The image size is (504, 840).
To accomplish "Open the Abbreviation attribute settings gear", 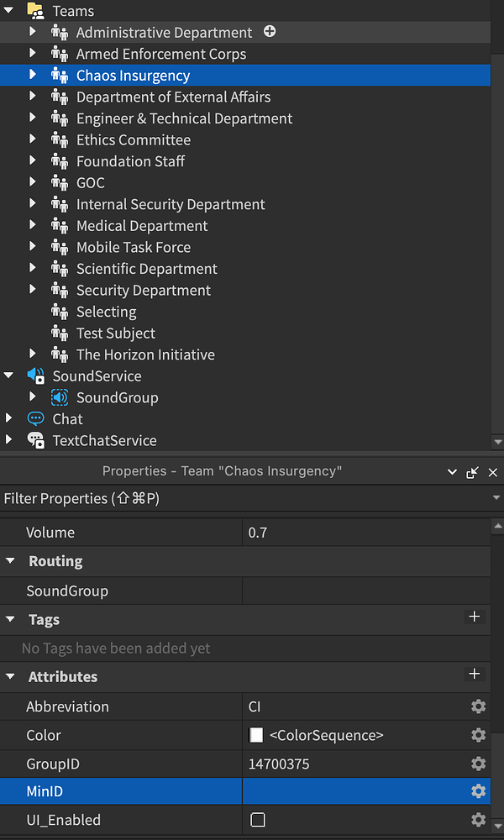I will [478, 706].
